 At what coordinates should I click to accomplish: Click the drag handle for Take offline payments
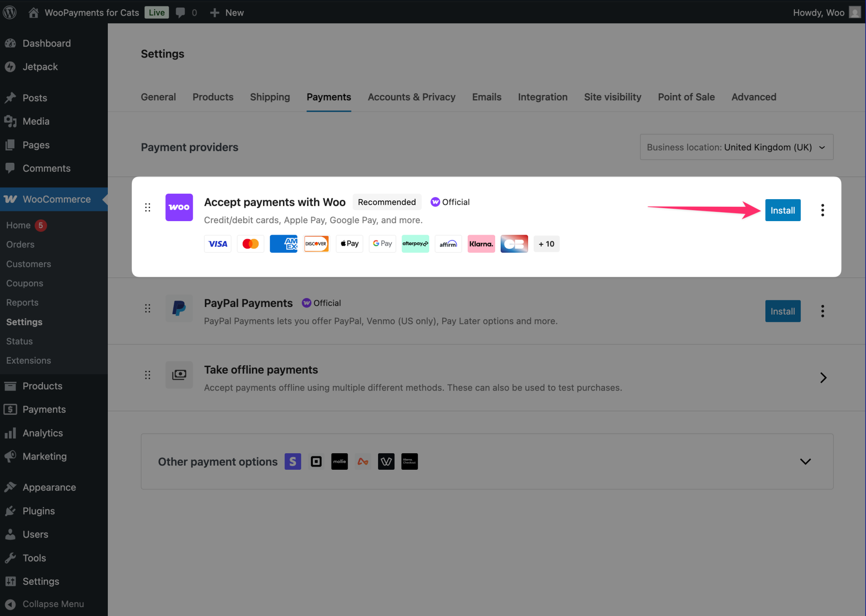[148, 375]
